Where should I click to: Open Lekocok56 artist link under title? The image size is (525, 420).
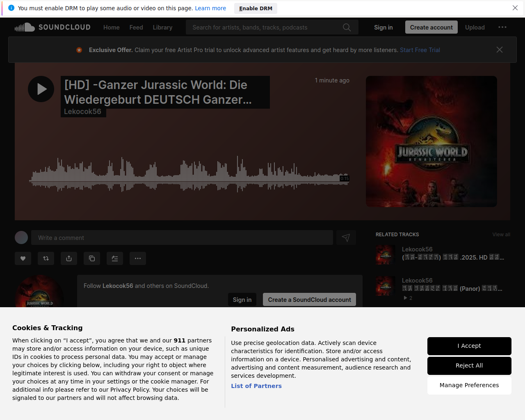click(x=82, y=112)
